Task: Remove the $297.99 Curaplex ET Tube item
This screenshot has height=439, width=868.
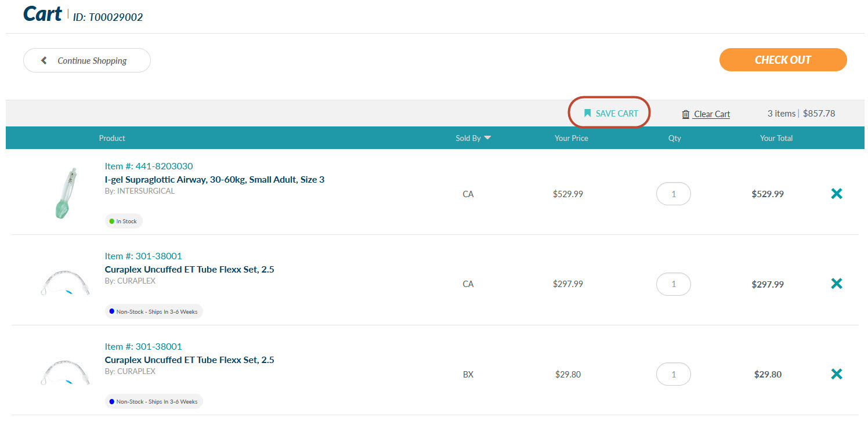Action: tap(836, 284)
